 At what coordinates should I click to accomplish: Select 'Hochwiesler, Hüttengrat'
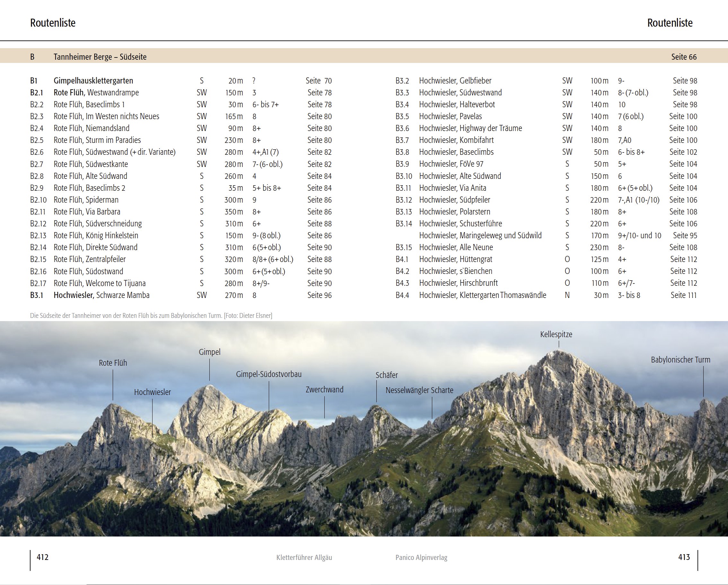click(x=455, y=259)
